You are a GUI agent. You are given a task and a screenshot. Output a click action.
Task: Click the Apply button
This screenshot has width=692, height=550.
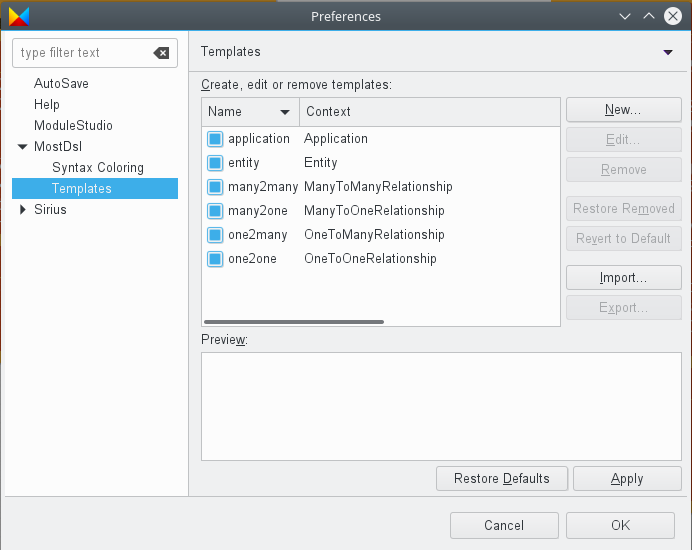point(627,478)
